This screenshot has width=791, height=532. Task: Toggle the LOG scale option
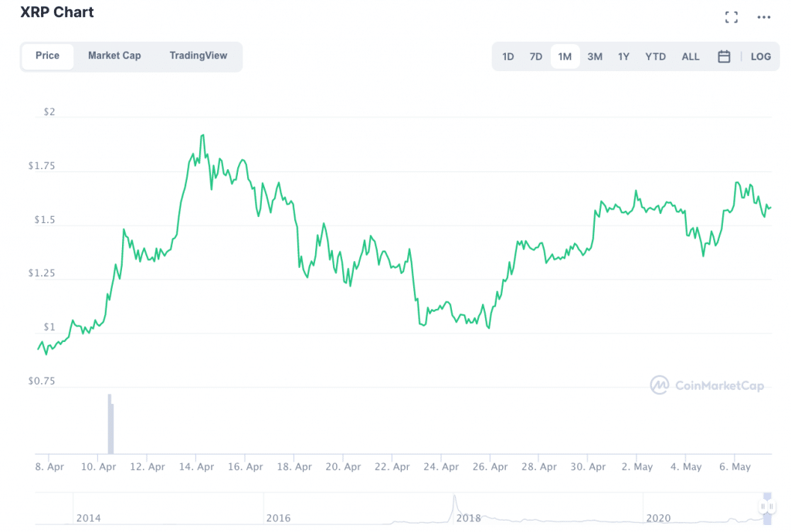(x=761, y=56)
